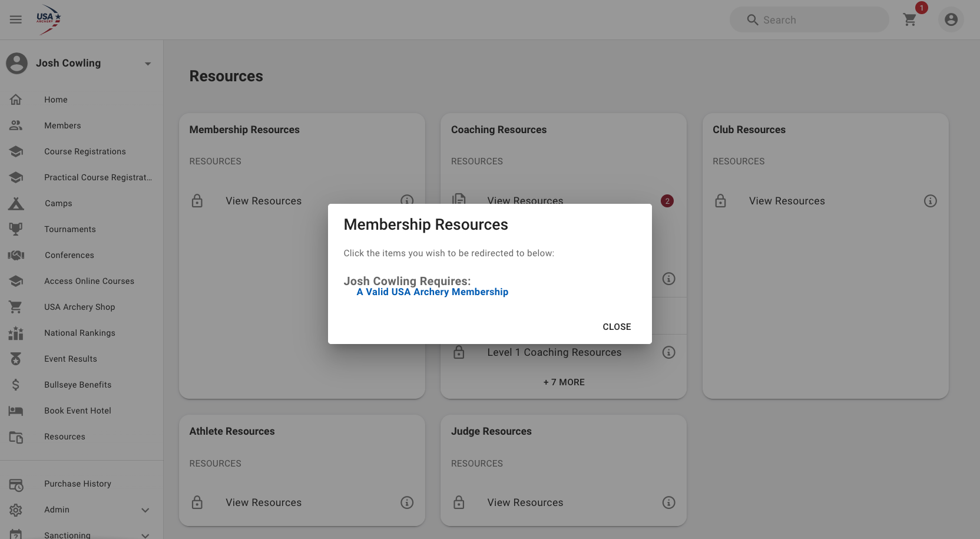Click the Tournaments trophy icon
980x539 pixels.
pos(16,229)
